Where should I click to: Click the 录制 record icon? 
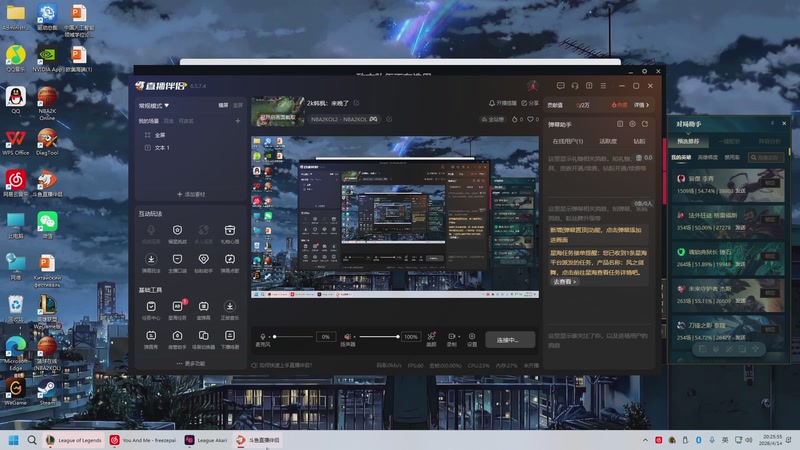click(x=451, y=339)
